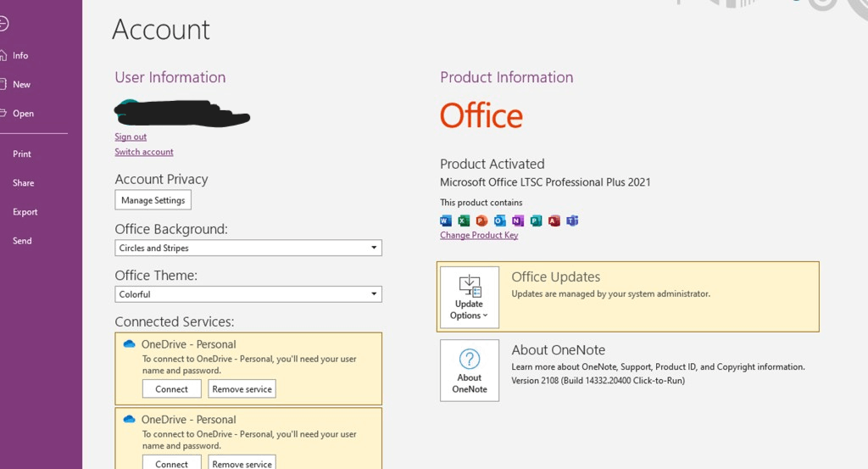Click 'Updates are managed by your system administrator' text
Image resolution: width=868 pixels, height=469 pixels.
coord(610,293)
